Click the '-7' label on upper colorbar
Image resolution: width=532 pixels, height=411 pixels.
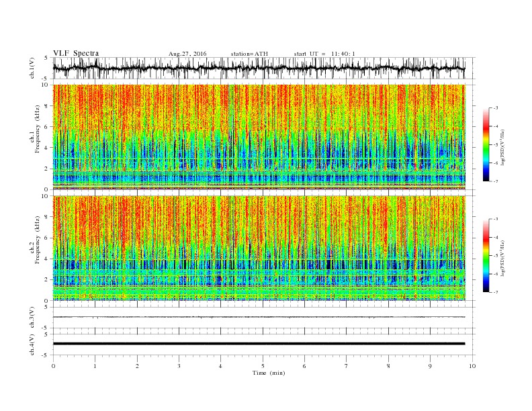tap(495, 181)
